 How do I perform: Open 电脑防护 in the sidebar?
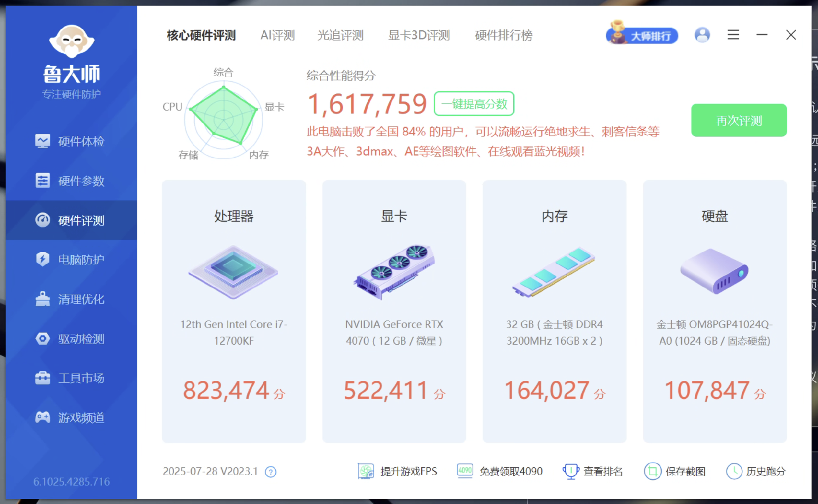click(x=71, y=259)
